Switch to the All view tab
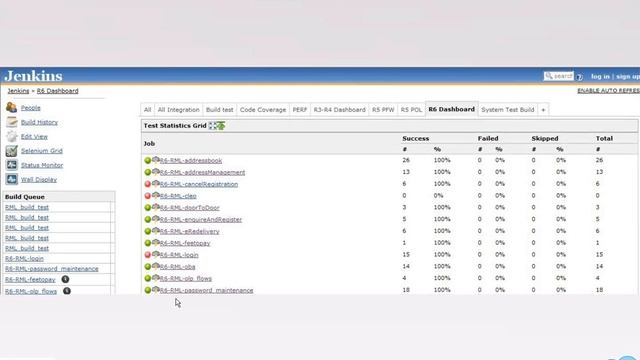Viewport: 640px width, 360px height. [x=147, y=110]
